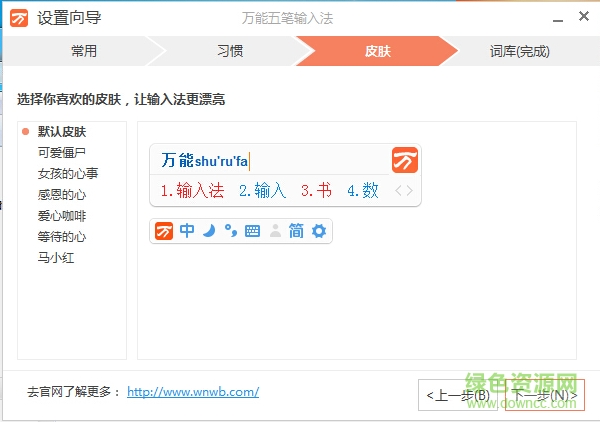
Task: Select the 马小红 skin
Action: coord(56,258)
